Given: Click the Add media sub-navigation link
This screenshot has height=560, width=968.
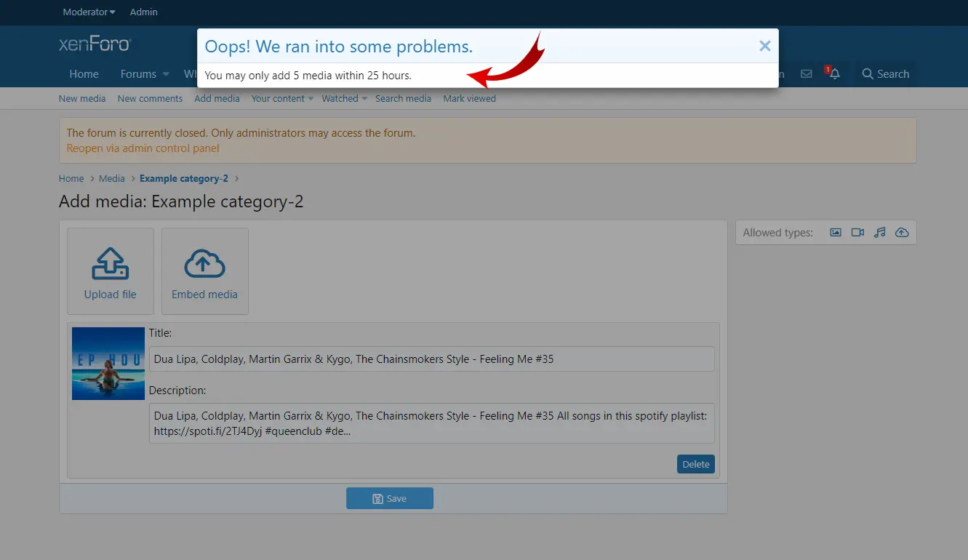Looking at the screenshot, I should pos(217,98).
